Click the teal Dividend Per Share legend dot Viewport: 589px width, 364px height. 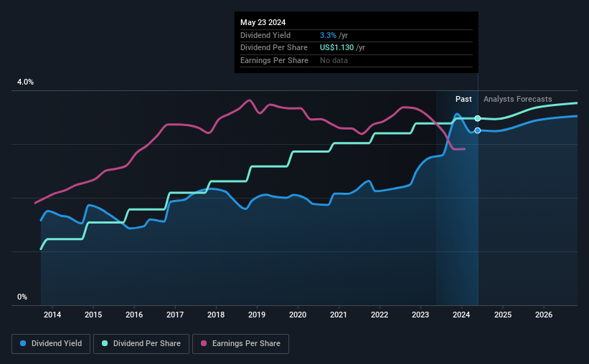coord(105,343)
